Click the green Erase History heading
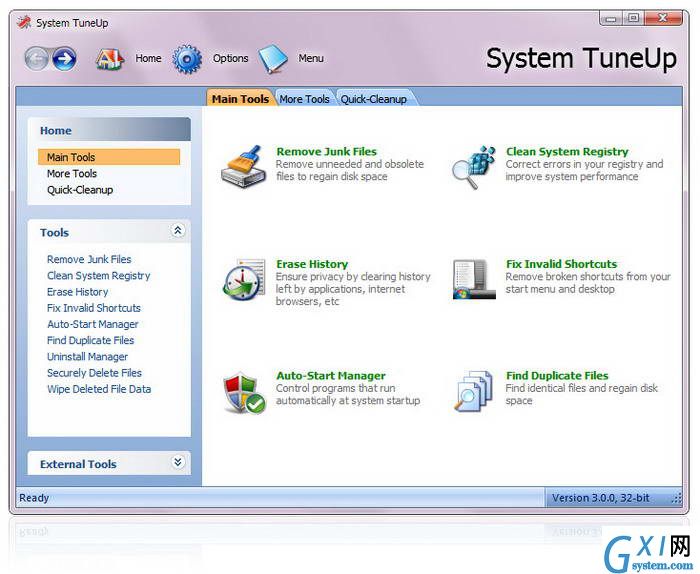Image resolution: width=700 pixels, height=574 pixels. [312, 264]
